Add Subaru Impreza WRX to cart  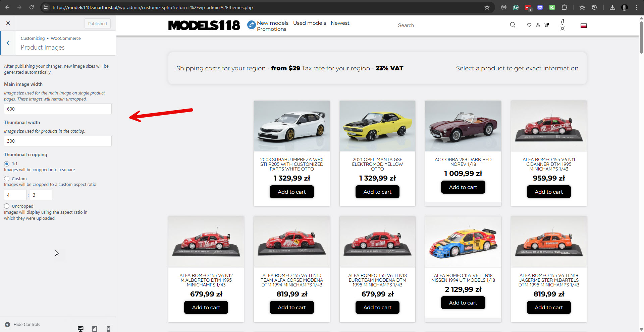tap(292, 192)
